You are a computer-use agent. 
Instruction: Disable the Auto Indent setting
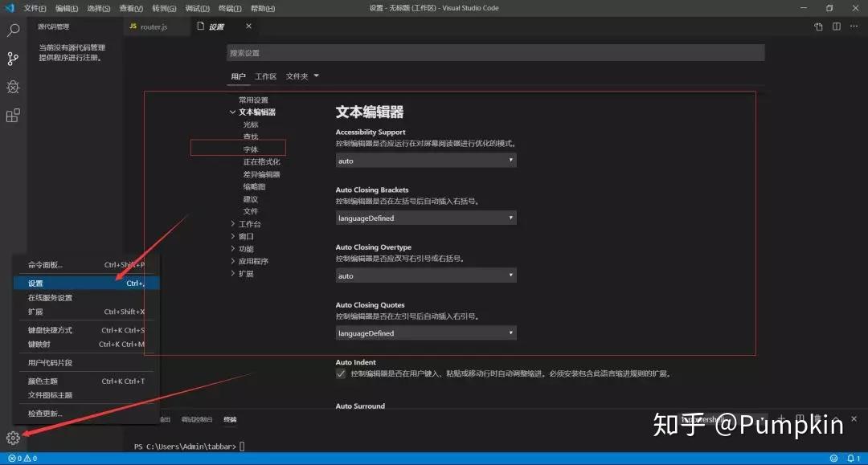341,373
